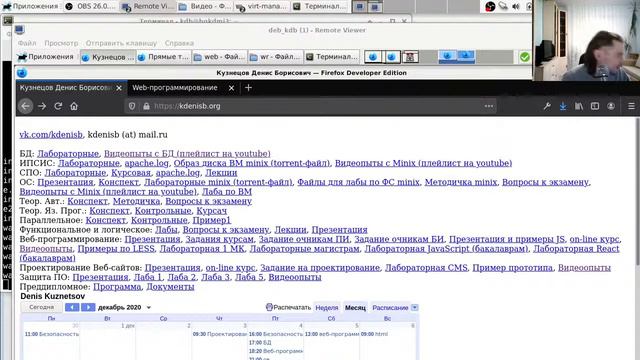Image resolution: width=640 pixels, height=360 pixels.
Task: Go back with Firefox back arrow
Action: [x=25, y=106]
